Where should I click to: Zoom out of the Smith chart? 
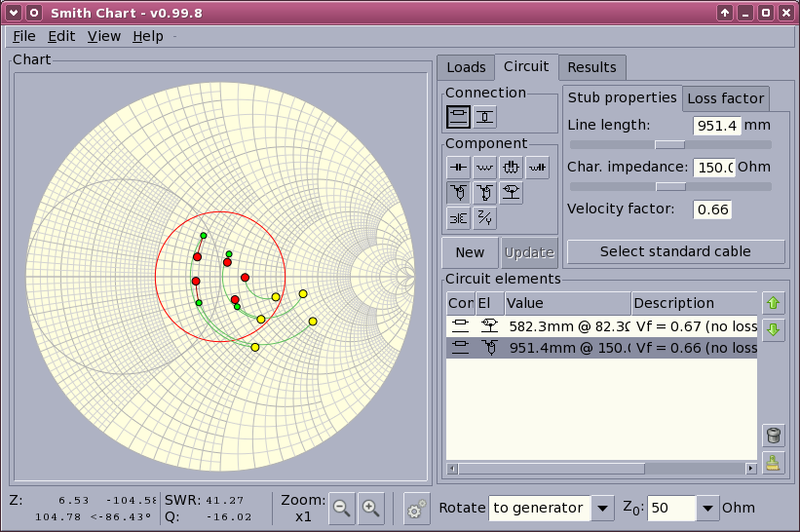341,508
